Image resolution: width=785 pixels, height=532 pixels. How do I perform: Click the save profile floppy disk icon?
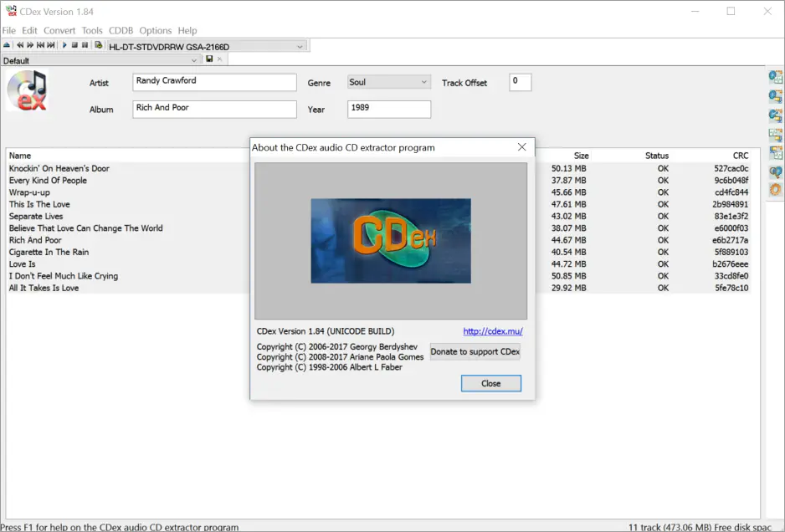(x=209, y=59)
